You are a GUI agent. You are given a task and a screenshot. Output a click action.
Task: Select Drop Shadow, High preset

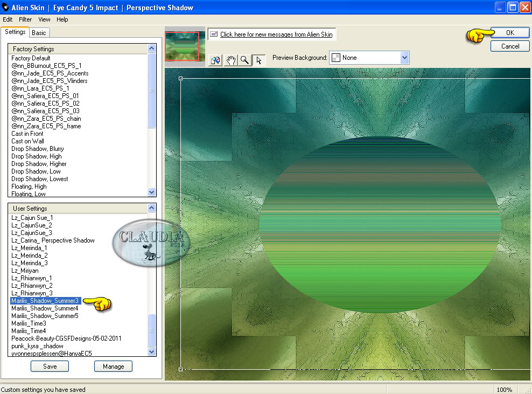(x=37, y=156)
